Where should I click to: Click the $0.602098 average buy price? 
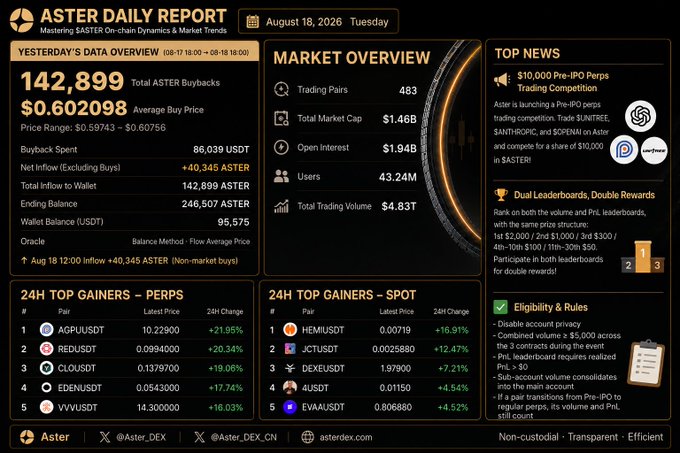(x=74, y=108)
